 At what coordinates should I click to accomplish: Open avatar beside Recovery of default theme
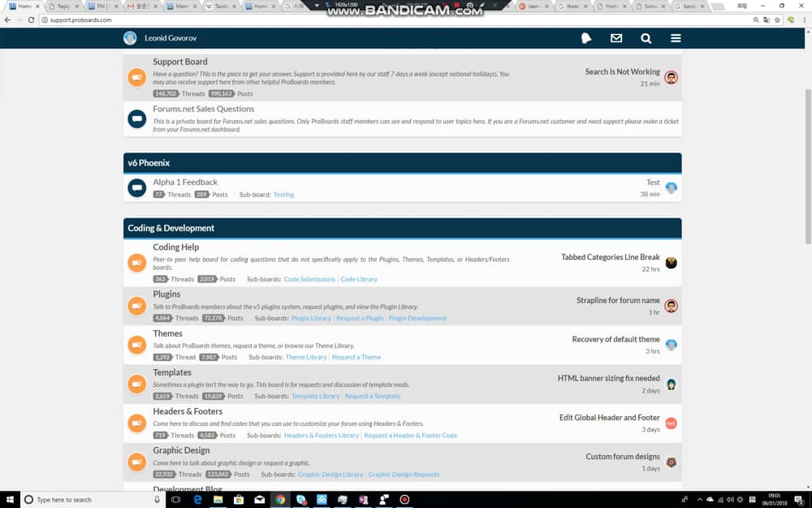(672, 345)
